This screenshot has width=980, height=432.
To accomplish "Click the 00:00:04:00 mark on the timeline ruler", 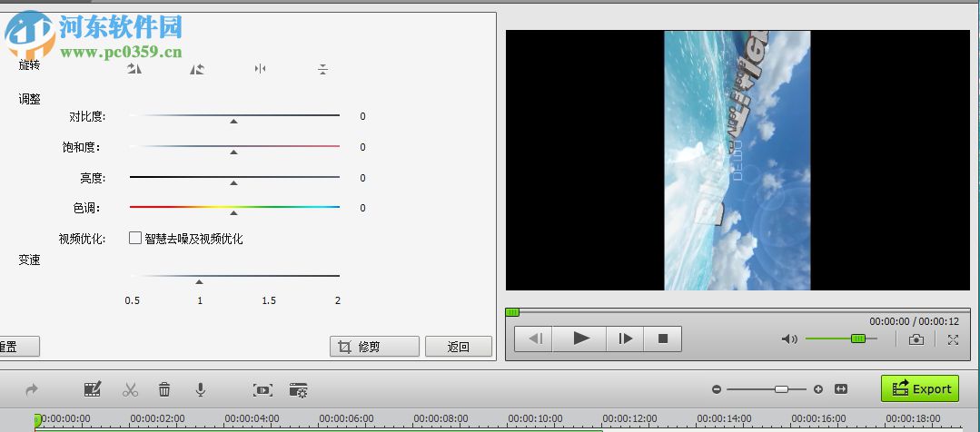I will point(252,418).
